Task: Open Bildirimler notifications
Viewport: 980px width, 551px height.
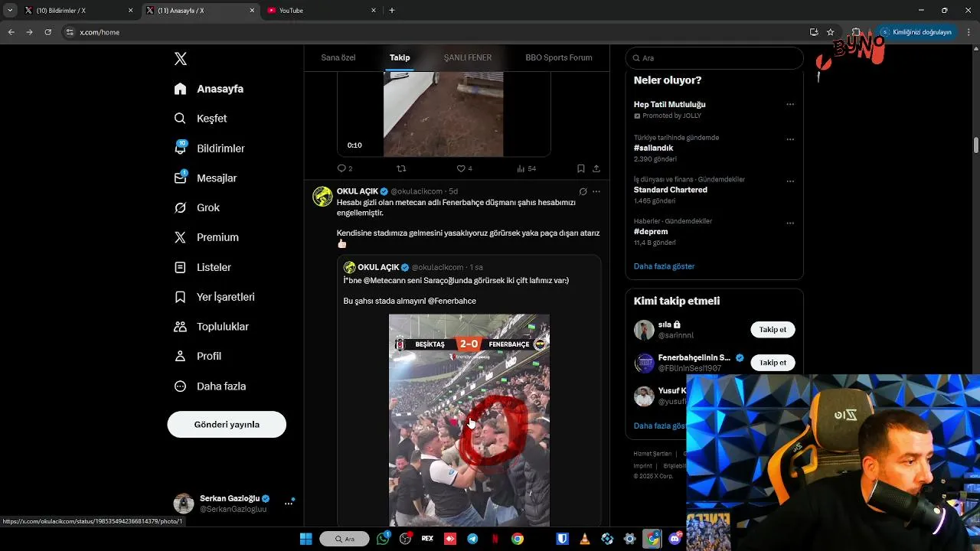Action: click(x=209, y=148)
